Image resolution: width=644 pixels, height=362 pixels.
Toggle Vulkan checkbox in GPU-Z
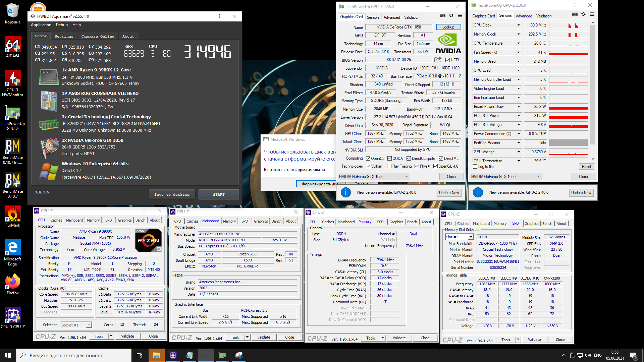click(368, 166)
